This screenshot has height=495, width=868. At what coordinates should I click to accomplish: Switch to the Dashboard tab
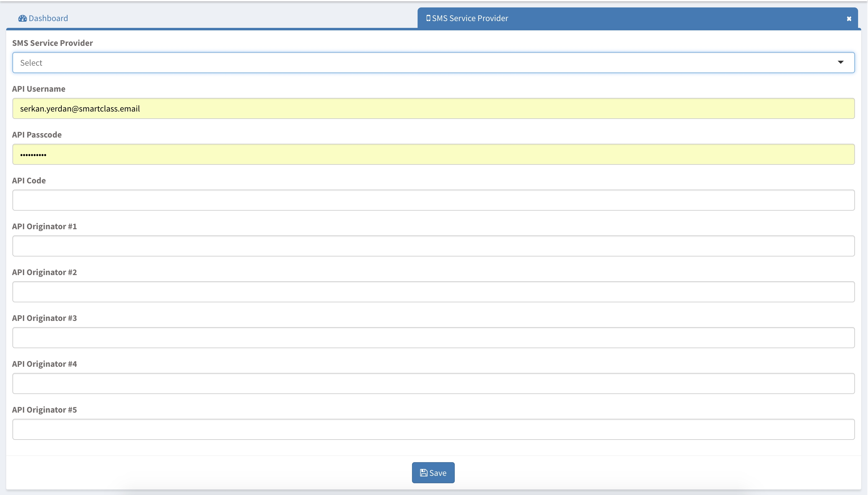click(x=48, y=18)
